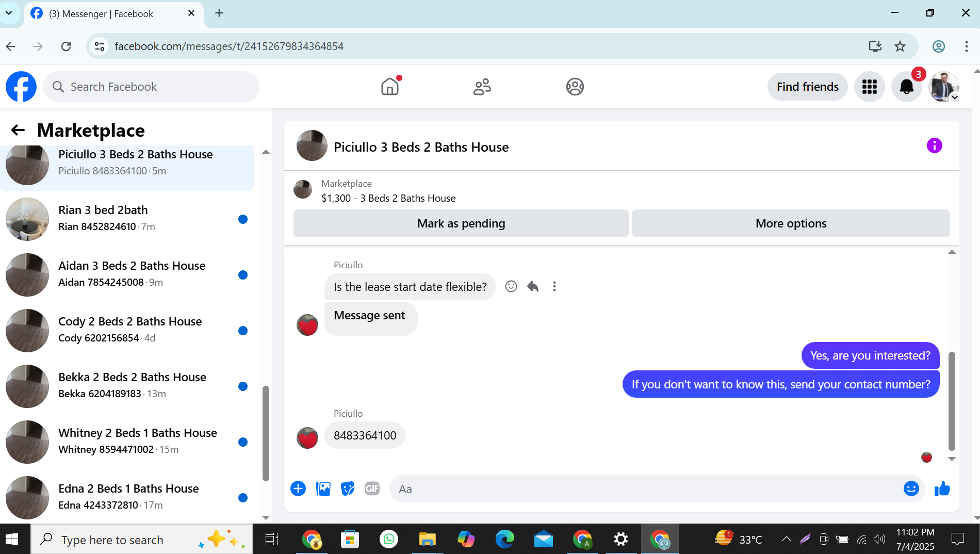
Task: Open conversation information purple icon
Action: 934,145
